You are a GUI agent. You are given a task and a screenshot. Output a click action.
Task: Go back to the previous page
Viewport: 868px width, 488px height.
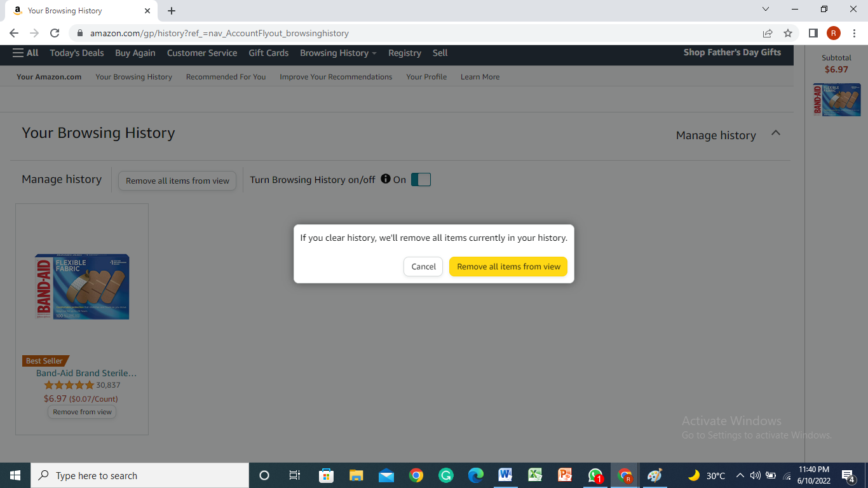pyautogui.click(x=14, y=33)
